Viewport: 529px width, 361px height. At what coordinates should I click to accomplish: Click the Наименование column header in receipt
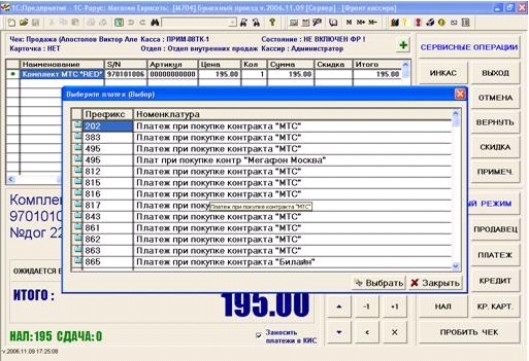[x=62, y=64]
